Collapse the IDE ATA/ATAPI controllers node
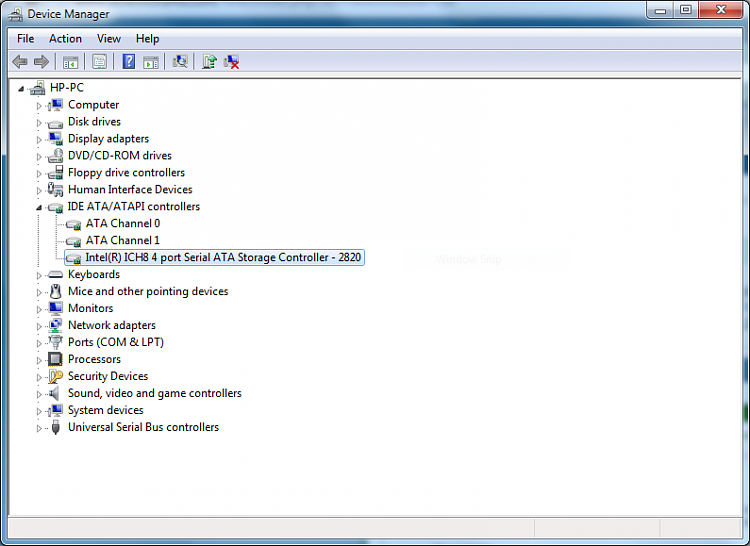The height and width of the screenshot is (546, 750). click(x=39, y=207)
